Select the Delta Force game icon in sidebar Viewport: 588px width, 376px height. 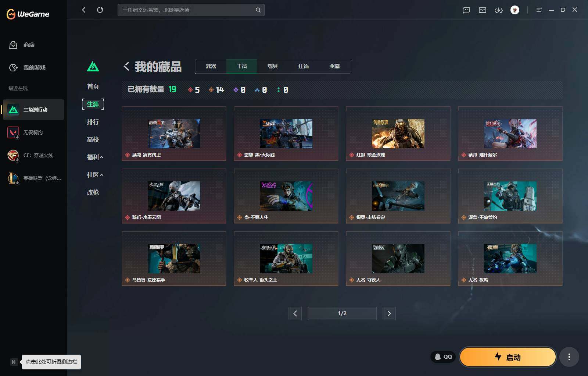(x=14, y=110)
